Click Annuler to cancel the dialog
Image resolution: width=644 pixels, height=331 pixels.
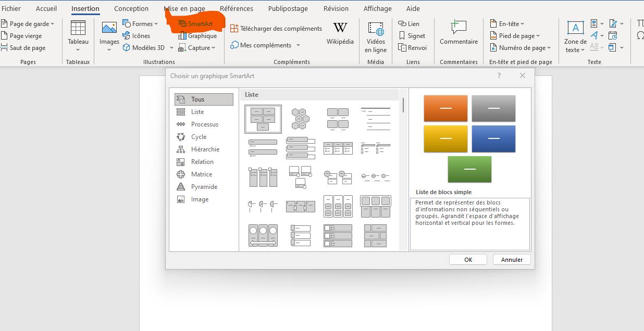pos(511,260)
